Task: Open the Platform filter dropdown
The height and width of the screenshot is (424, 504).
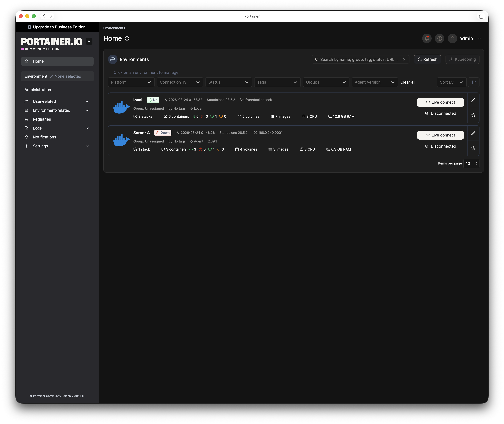Action: pos(131,82)
